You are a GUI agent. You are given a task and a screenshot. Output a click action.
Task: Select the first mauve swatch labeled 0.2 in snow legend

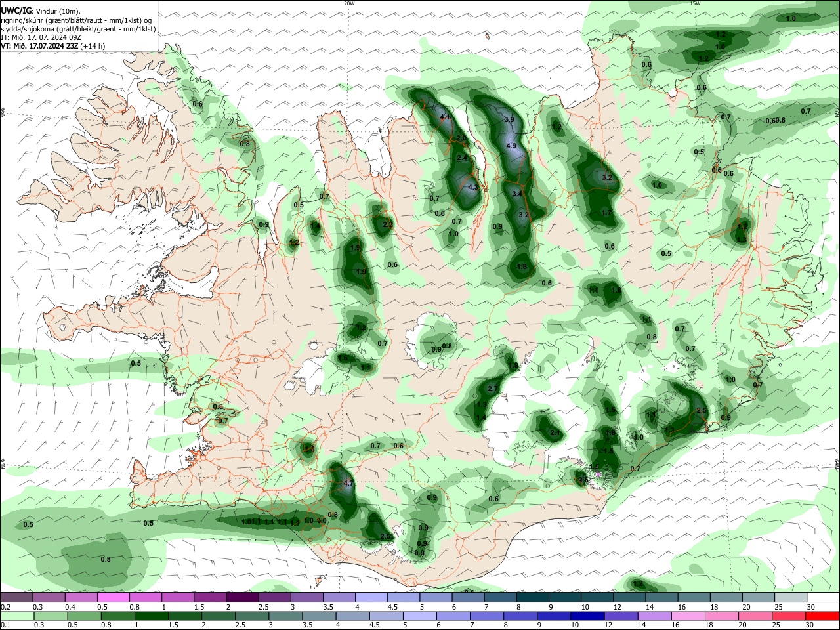click(x=16, y=597)
